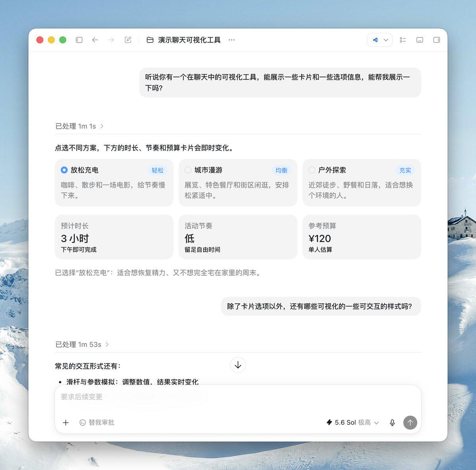Screen dimensions: 476x470
Task: Click the microphone voice input icon
Action: [x=392, y=423]
